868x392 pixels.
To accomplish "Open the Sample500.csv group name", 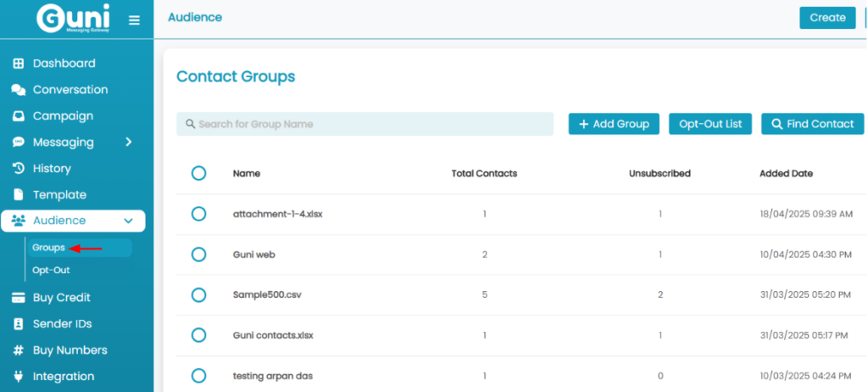I will (x=267, y=295).
